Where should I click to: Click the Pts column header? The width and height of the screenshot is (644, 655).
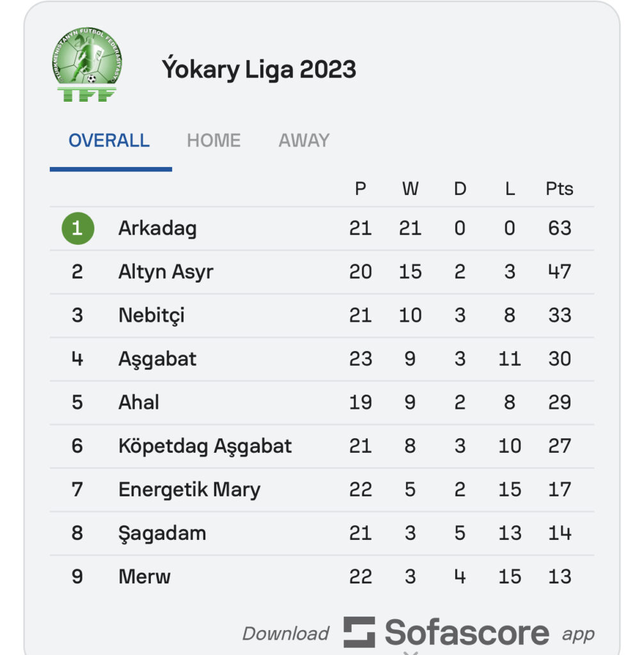[x=559, y=189]
